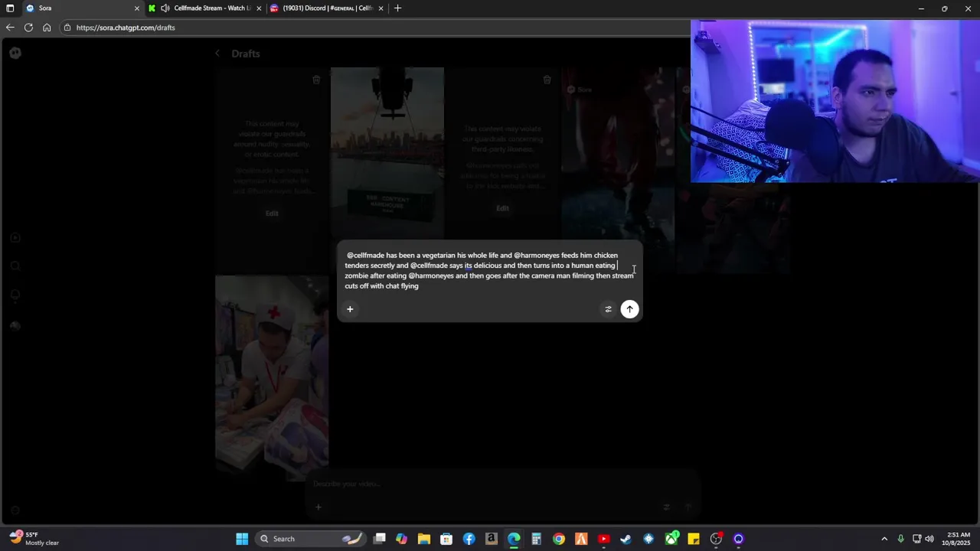
Task: Open the microphone tray indicator
Action: pyautogui.click(x=900, y=539)
